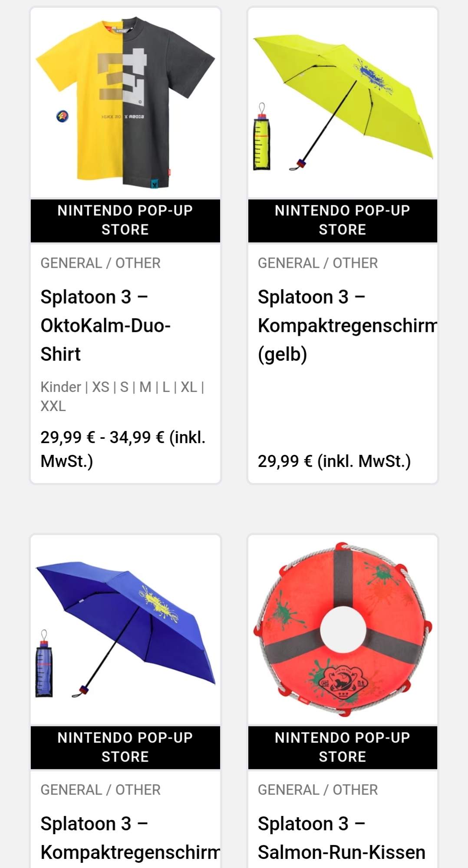Open the Splatoon 3 – OktoKalm-Duo-Shirt title link
Viewport: 468px width, 868px height.
pyautogui.click(x=105, y=325)
